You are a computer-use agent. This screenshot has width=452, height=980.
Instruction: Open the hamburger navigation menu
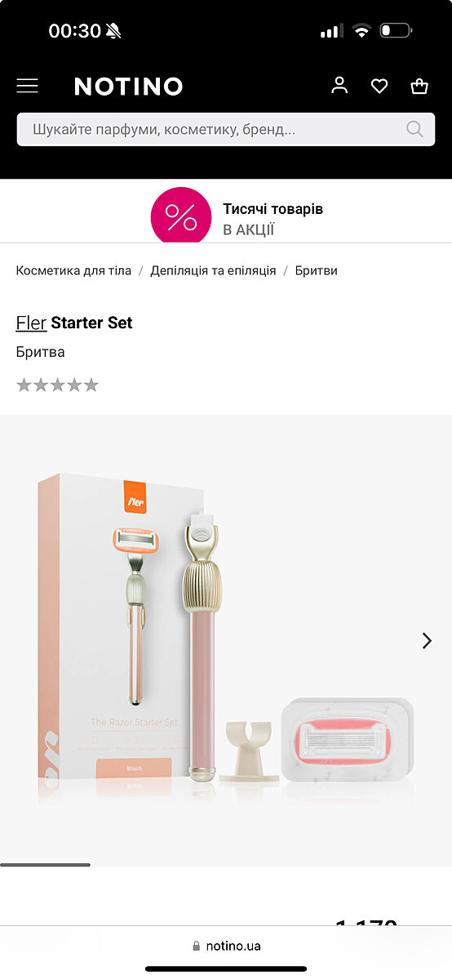pos(27,86)
